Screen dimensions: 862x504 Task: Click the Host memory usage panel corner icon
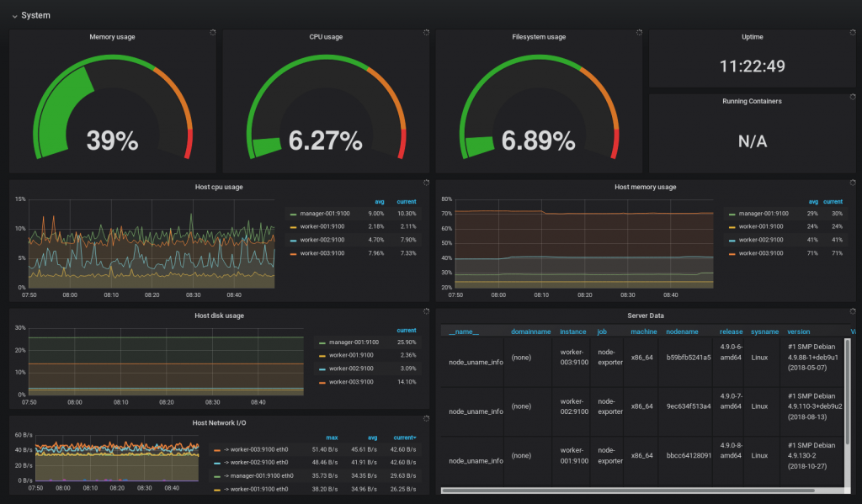pyautogui.click(x=853, y=183)
